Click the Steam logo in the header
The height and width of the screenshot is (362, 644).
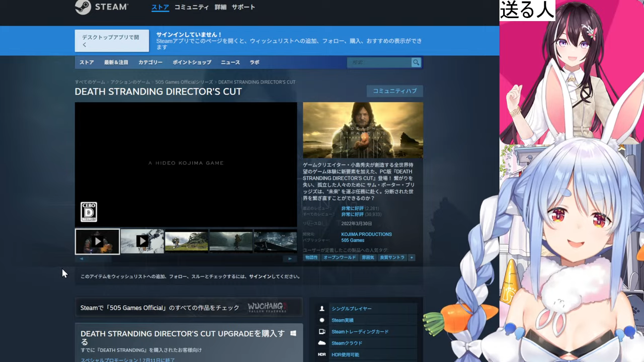(x=102, y=7)
